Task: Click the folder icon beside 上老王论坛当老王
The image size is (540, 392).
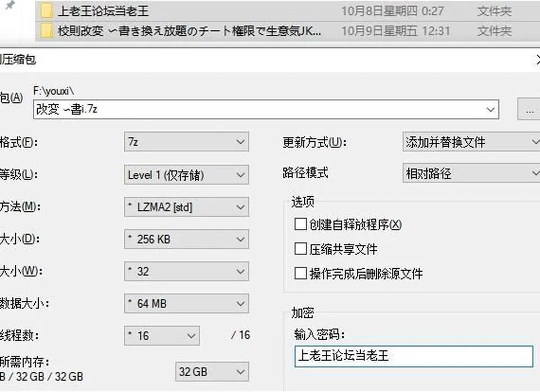Action: click(x=47, y=11)
